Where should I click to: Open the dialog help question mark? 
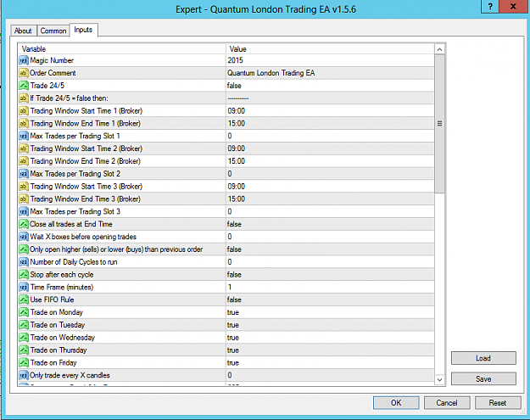490,6
